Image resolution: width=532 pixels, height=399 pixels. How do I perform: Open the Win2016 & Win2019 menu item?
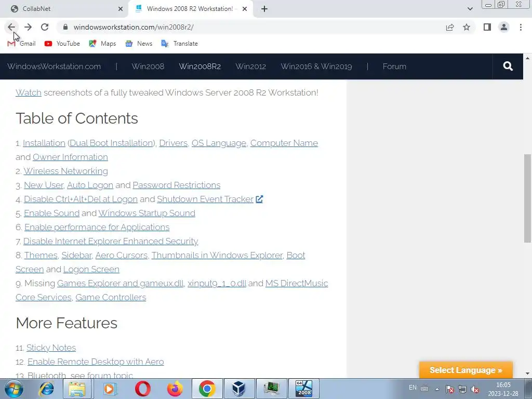pos(316,66)
